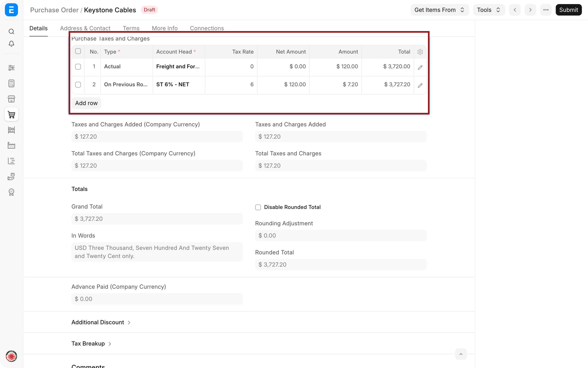Click Taxes and Charges Added Company Currency field
Screen dimensions: 588x368
coord(157,137)
